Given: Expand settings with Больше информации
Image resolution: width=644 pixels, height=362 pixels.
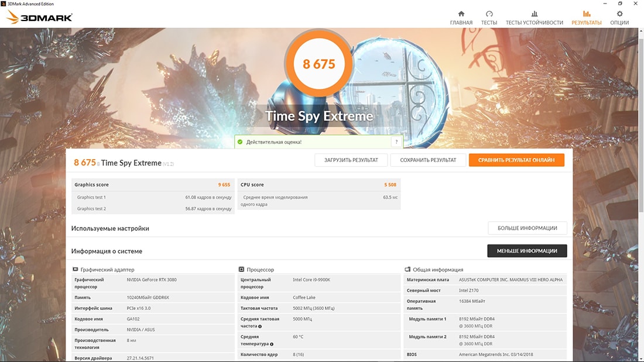Looking at the screenshot, I should point(527,228).
